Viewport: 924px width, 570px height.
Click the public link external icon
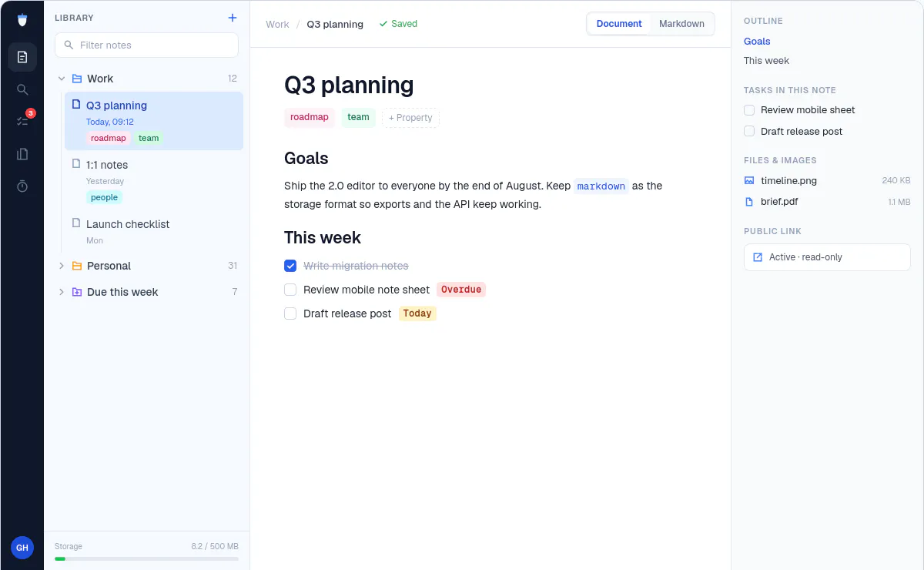click(758, 257)
